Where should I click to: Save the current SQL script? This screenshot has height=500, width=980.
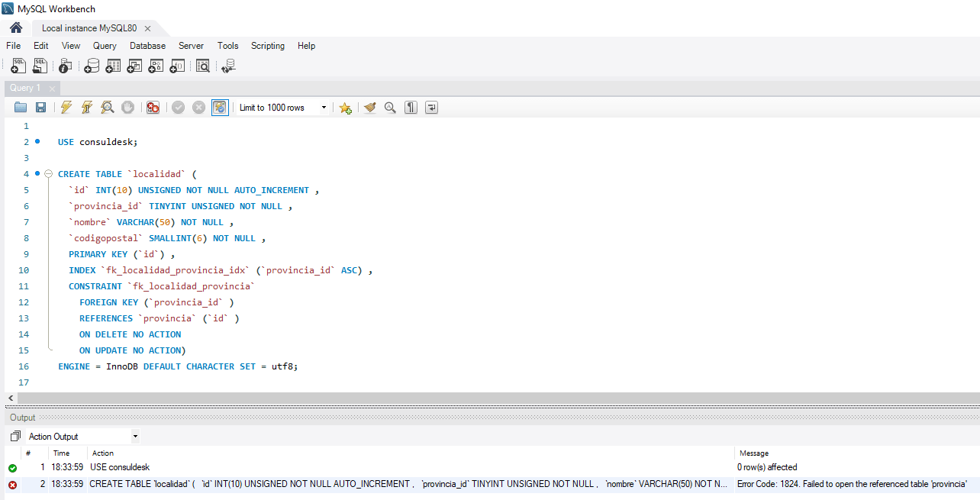point(40,107)
